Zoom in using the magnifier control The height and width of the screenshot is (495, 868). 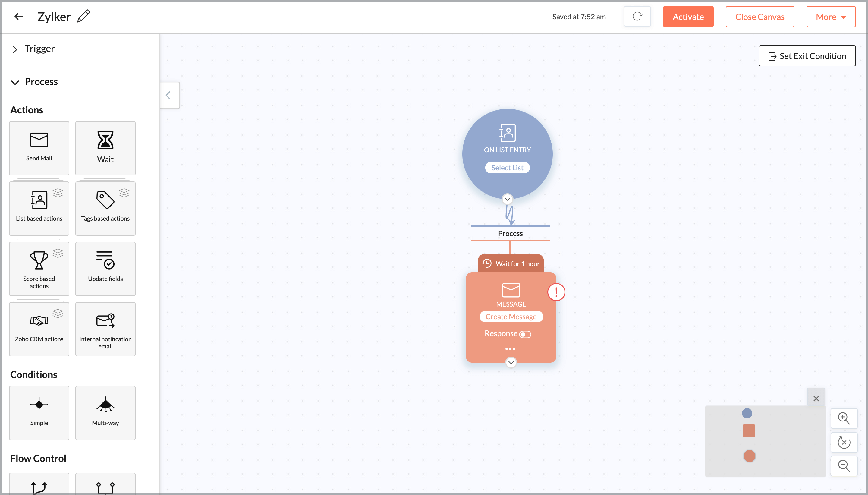(844, 418)
